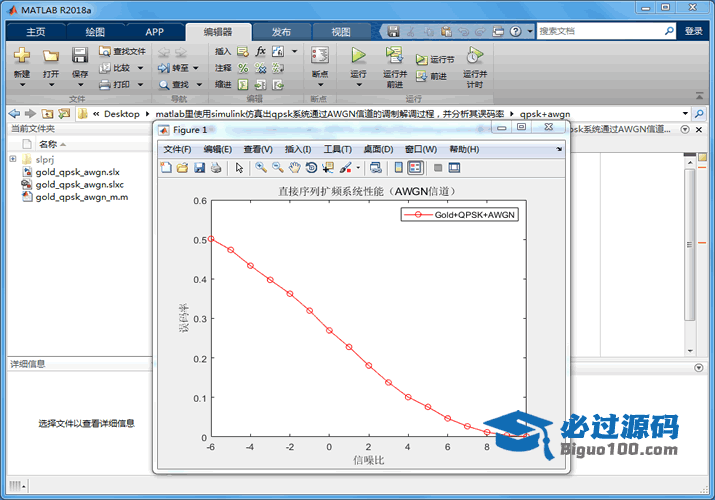Click the search documentation input field
Image resolution: width=715 pixels, height=500 pixels.
click(x=600, y=31)
